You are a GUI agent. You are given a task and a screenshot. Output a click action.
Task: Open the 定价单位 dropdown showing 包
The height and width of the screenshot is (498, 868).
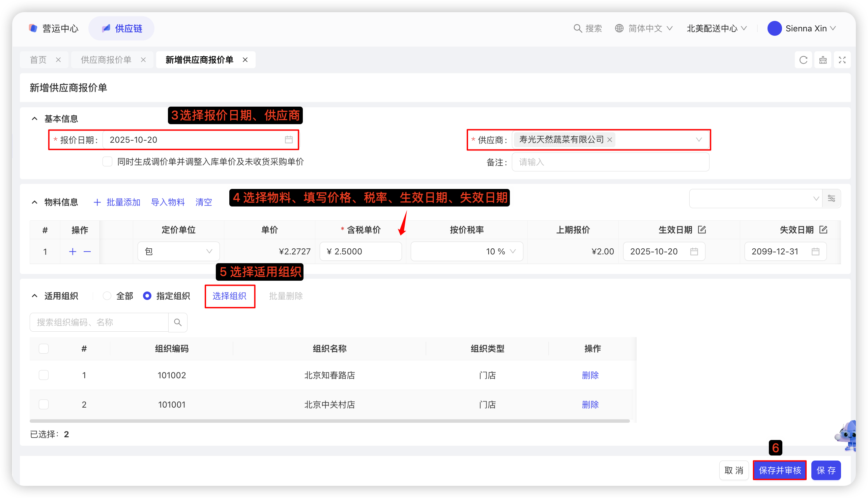pos(178,251)
